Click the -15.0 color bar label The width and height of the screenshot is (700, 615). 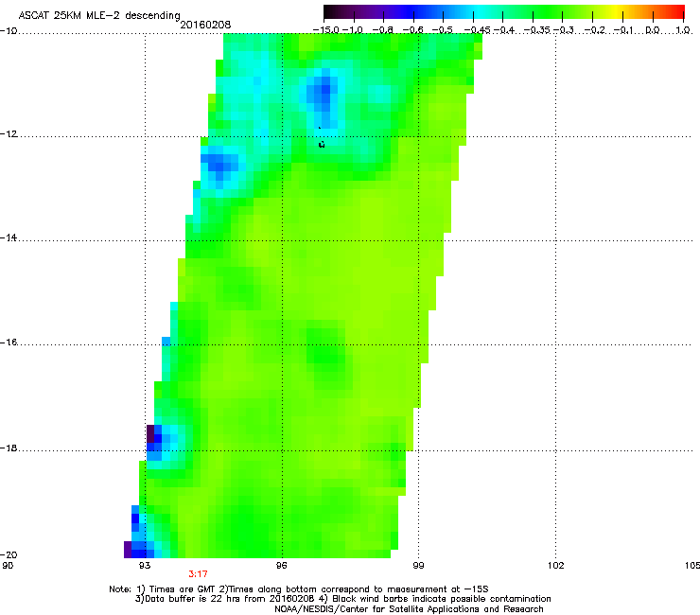(x=327, y=30)
